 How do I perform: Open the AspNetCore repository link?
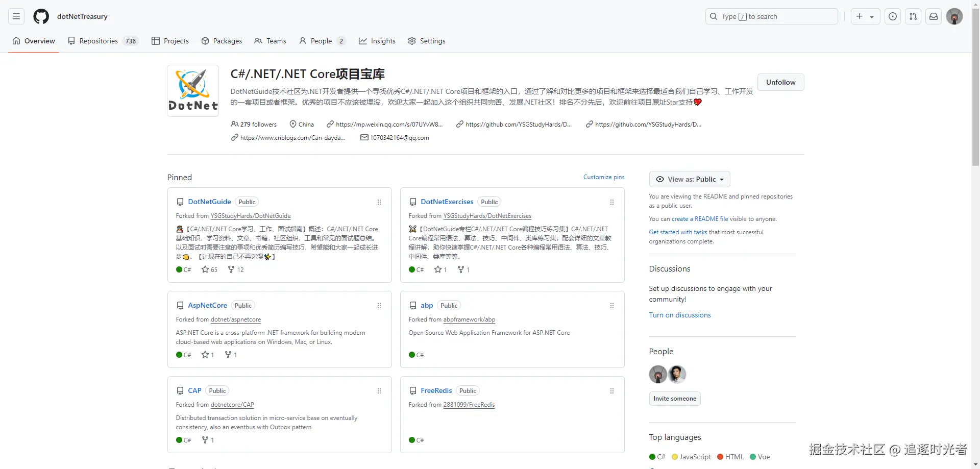pos(207,305)
